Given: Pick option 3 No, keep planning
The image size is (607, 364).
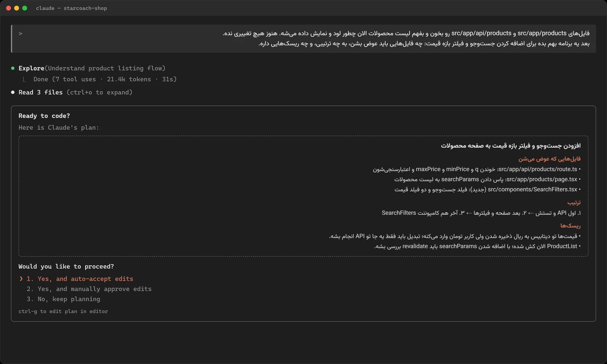Looking at the screenshot, I should (x=63, y=299).
